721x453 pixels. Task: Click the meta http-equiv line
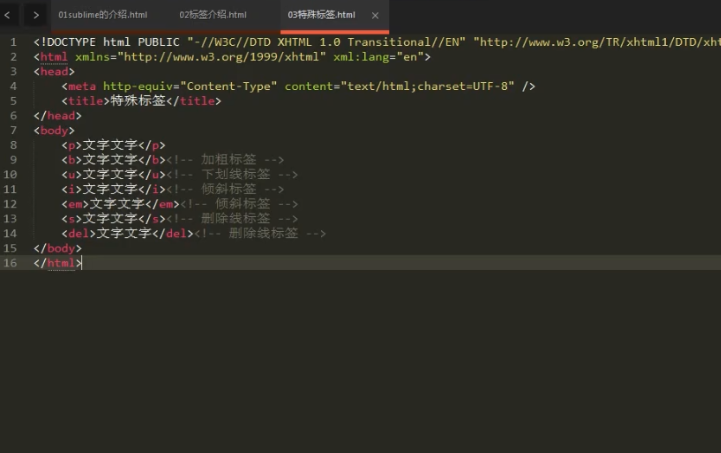tap(298, 86)
